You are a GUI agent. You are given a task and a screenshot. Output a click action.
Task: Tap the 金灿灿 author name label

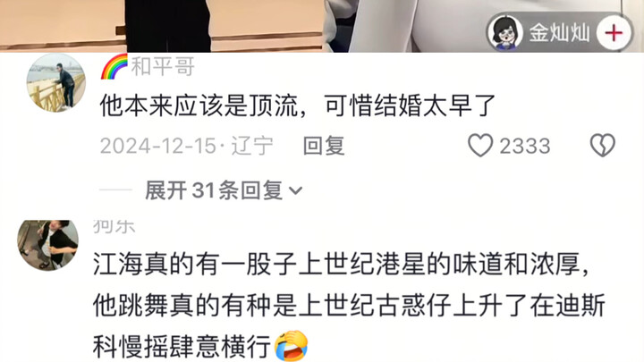[x=559, y=33]
